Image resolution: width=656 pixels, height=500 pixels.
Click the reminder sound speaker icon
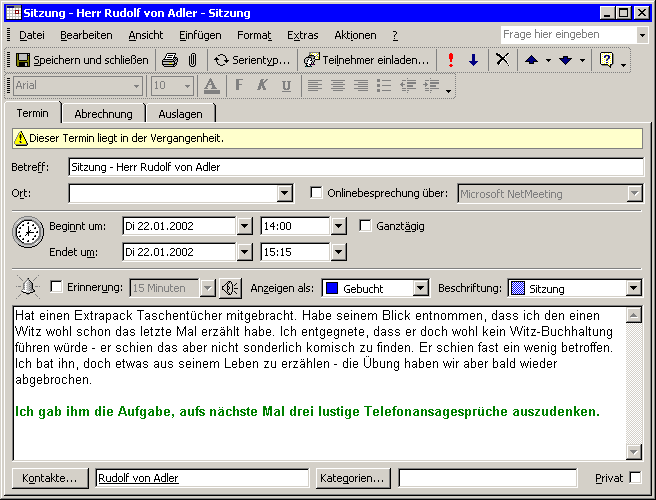(x=230, y=288)
